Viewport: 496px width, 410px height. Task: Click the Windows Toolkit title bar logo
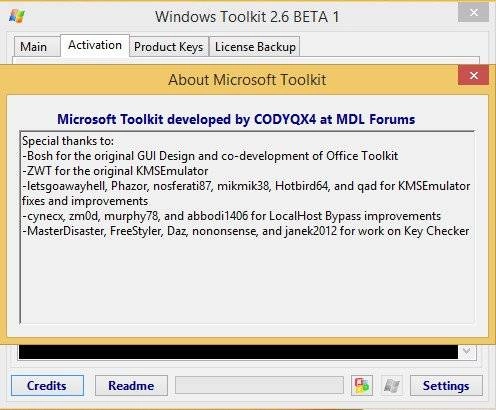[17, 16]
